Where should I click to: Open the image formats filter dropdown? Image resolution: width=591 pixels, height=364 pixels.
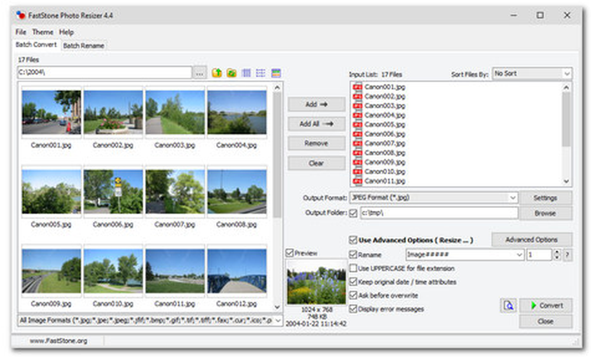click(150, 321)
